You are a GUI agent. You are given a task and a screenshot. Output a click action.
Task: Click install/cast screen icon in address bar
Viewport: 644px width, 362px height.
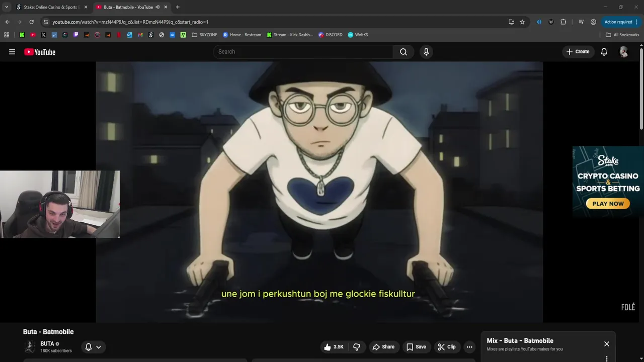click(x=511, y=22)
